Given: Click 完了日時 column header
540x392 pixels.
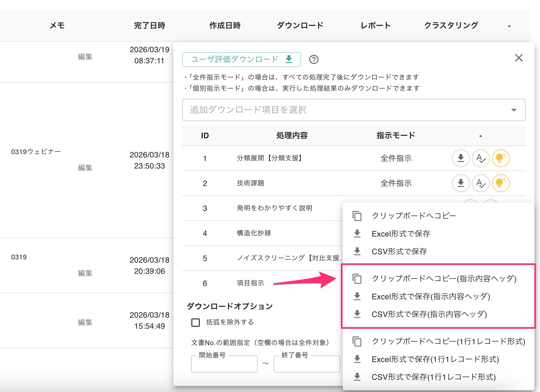Looking at the screenshot, I should [149, 26].
